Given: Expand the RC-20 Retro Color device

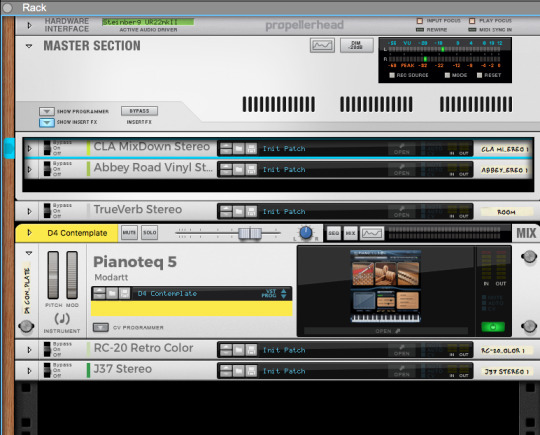Looking at the screenshot, I should pos(30,350).
